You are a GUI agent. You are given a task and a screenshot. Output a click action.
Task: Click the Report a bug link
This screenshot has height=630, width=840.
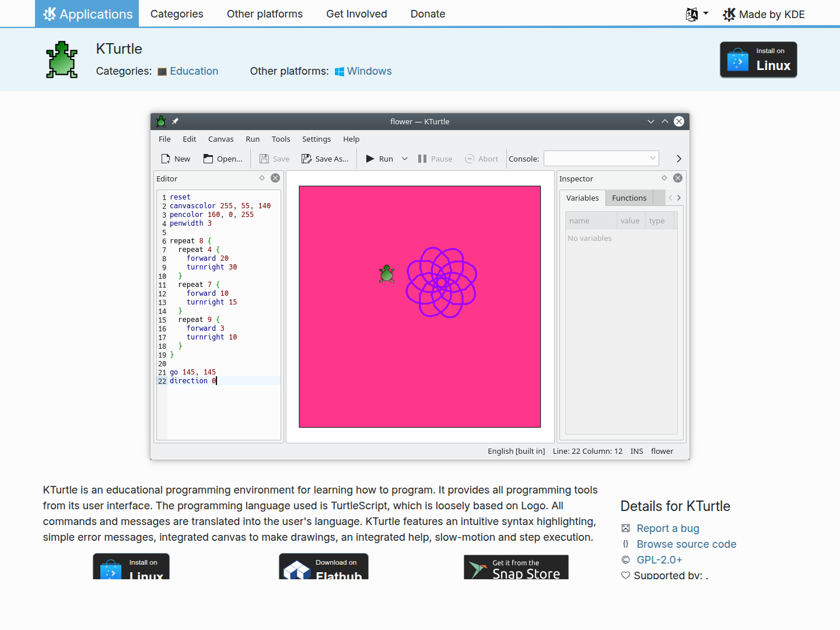(x=668, y=528)
